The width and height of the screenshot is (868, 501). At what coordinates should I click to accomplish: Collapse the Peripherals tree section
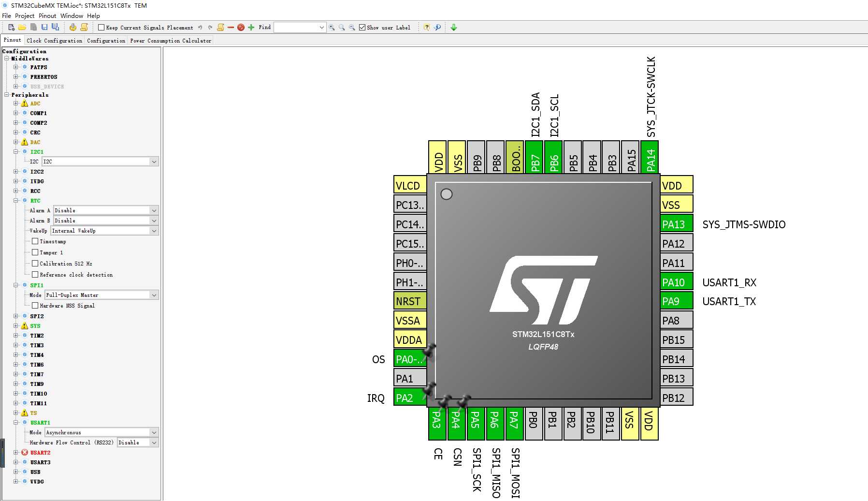7,95
